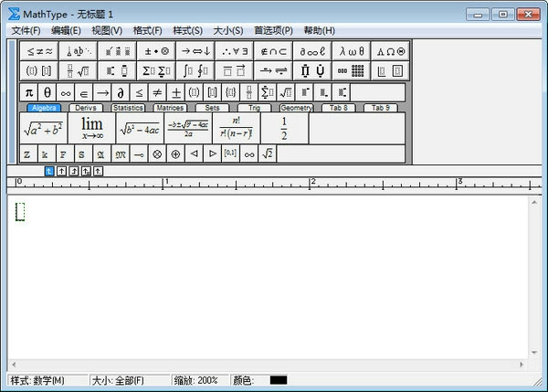548x392 pixels.
Task: Switch to the Matrices tab
Action: pyautogui.click(x=170, y=108)
